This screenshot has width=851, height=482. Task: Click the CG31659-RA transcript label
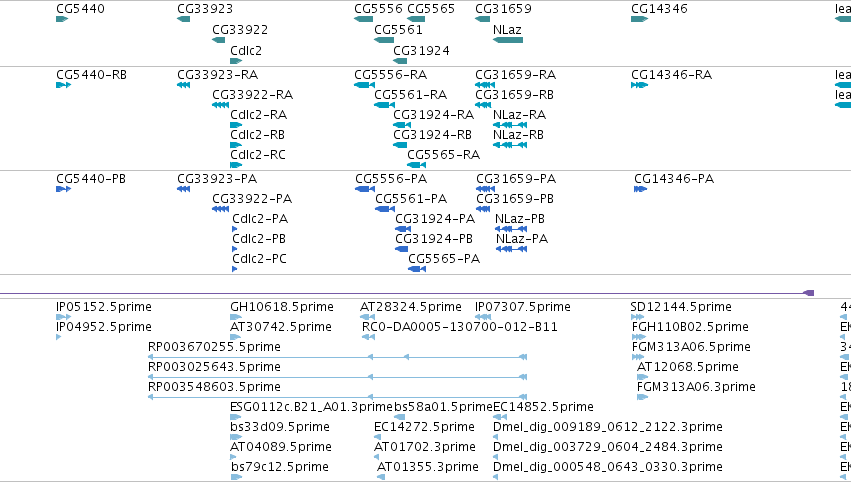[516, 75]
